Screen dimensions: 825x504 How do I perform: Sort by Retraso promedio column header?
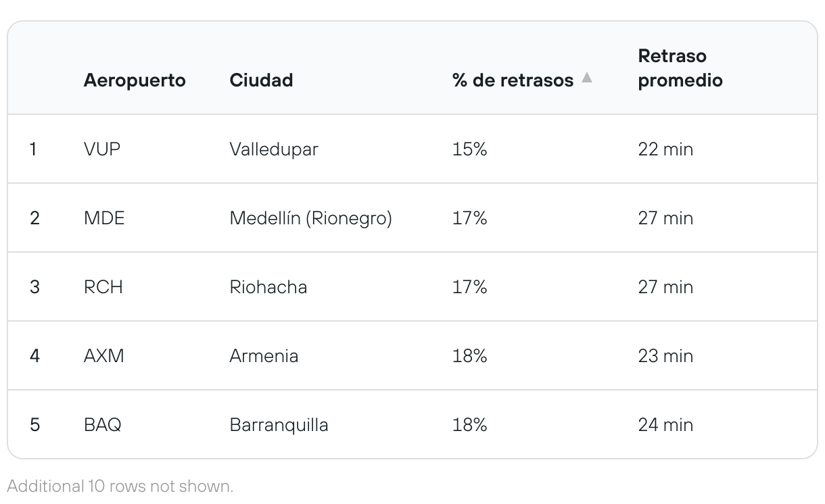(x=680, y=68)
